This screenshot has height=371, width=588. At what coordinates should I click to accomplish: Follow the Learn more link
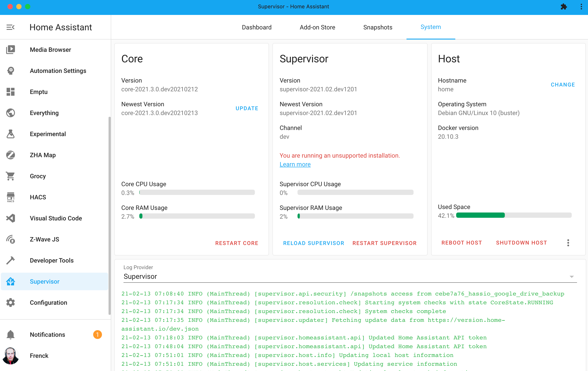(295, 164)
